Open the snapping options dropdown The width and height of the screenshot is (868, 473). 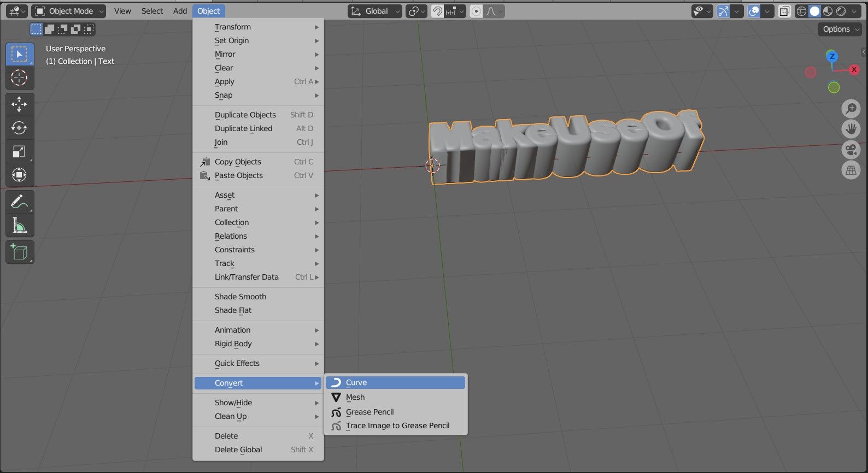coord(455,11)
